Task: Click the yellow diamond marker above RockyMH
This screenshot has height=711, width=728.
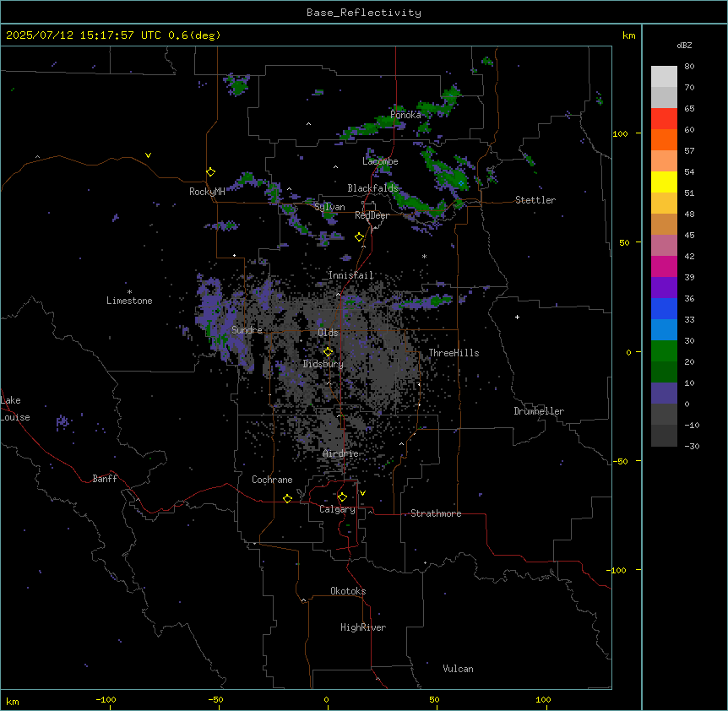Action: point(210,172)
